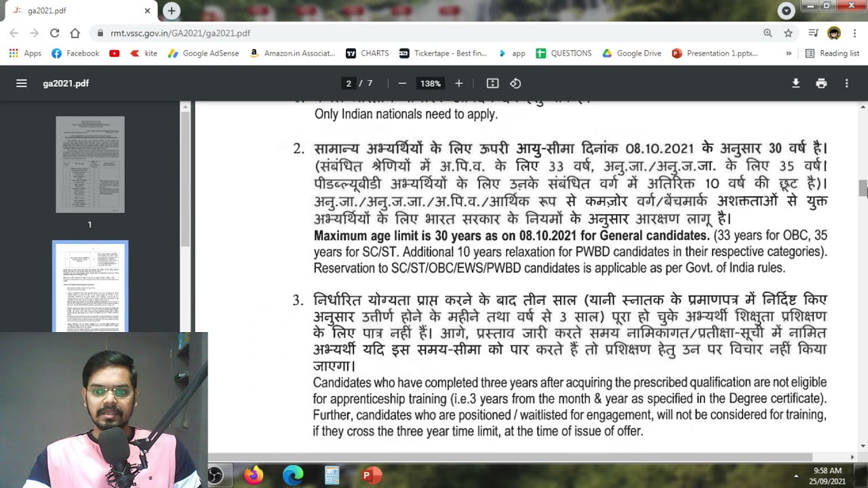This screenshot has height=488, width=868.
Task: Open the Reading list
Action: click(x=832, y=53)
